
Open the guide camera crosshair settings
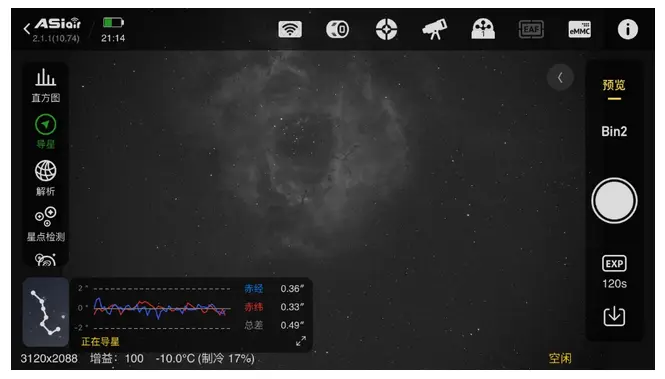386,29
